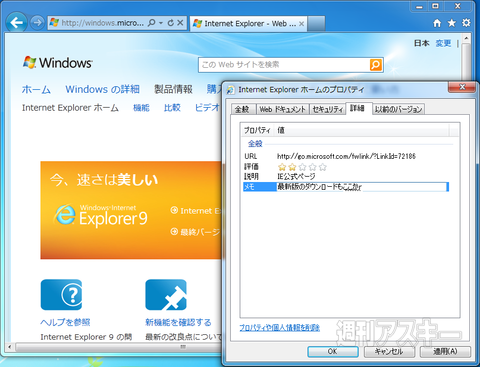Image resolution: width=480 pixels, height=367 pixels.
Task: Click the banner's Internet Explorer arrow link
Action: (x=196, y=211)
